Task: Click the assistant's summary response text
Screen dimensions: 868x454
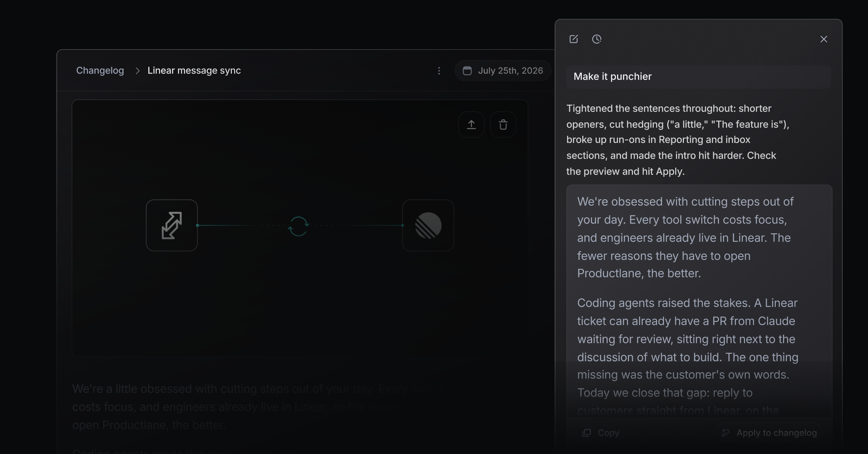Action: pyautogui.click(x=678, y=140)
